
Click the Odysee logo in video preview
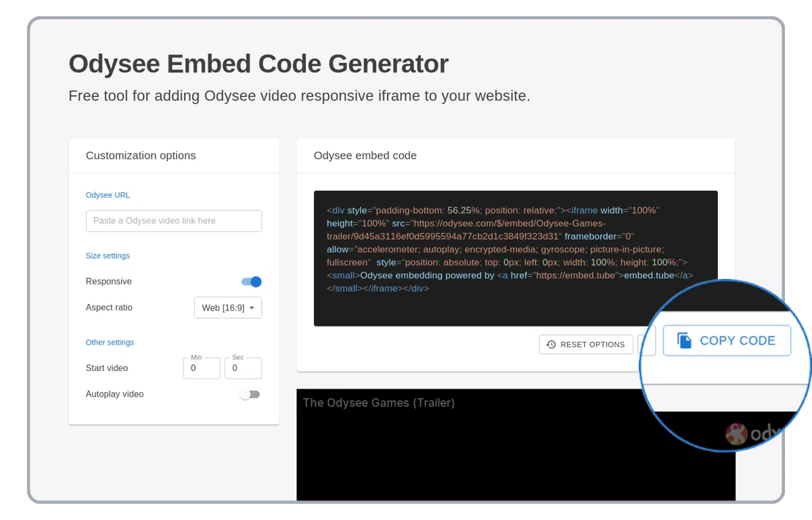(x=736, y=433)
